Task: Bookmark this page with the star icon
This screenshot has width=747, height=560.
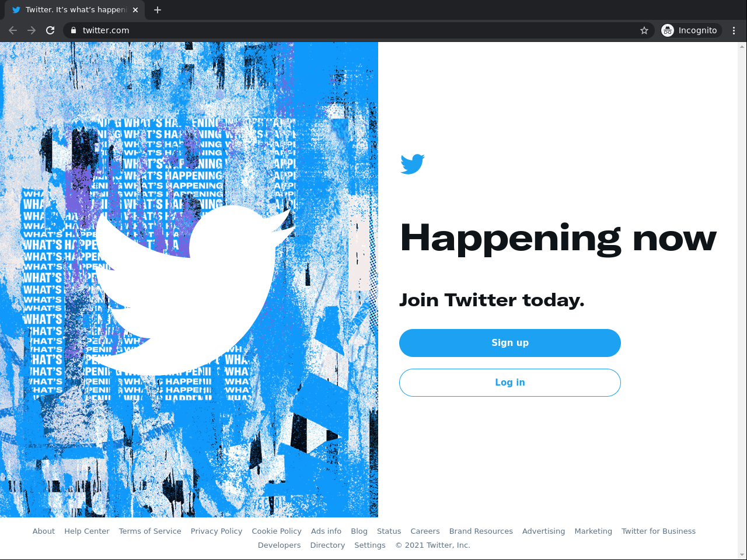Action: [x=644, y=30]
